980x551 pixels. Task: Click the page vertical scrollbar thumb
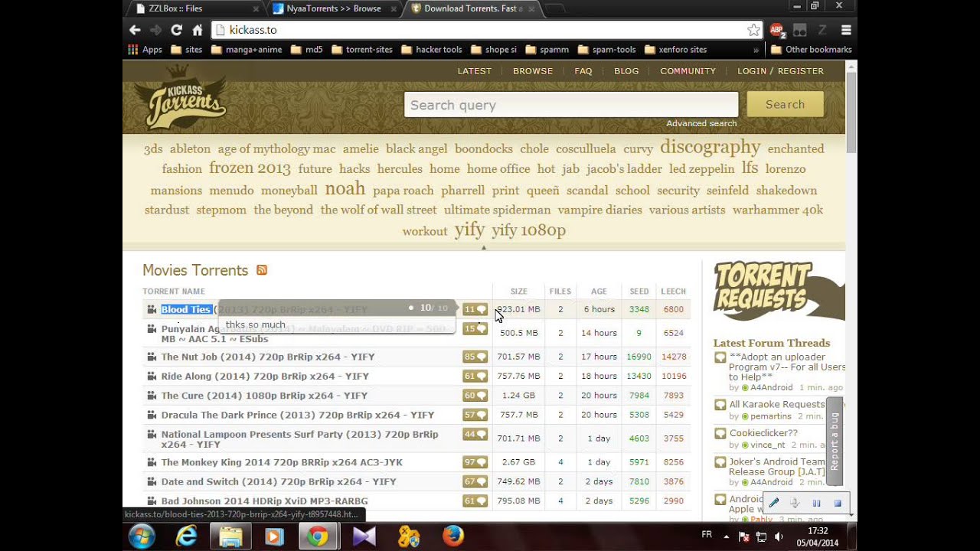pos(851,115)
